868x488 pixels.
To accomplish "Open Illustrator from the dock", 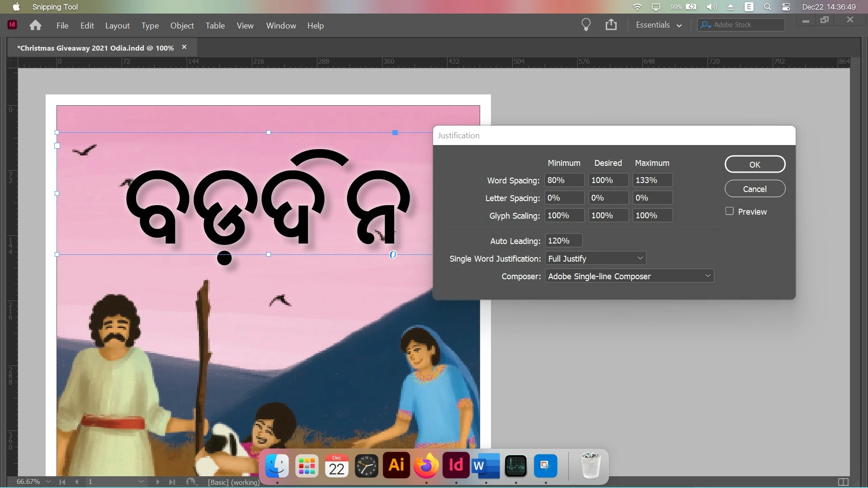I will click(396, 465).
